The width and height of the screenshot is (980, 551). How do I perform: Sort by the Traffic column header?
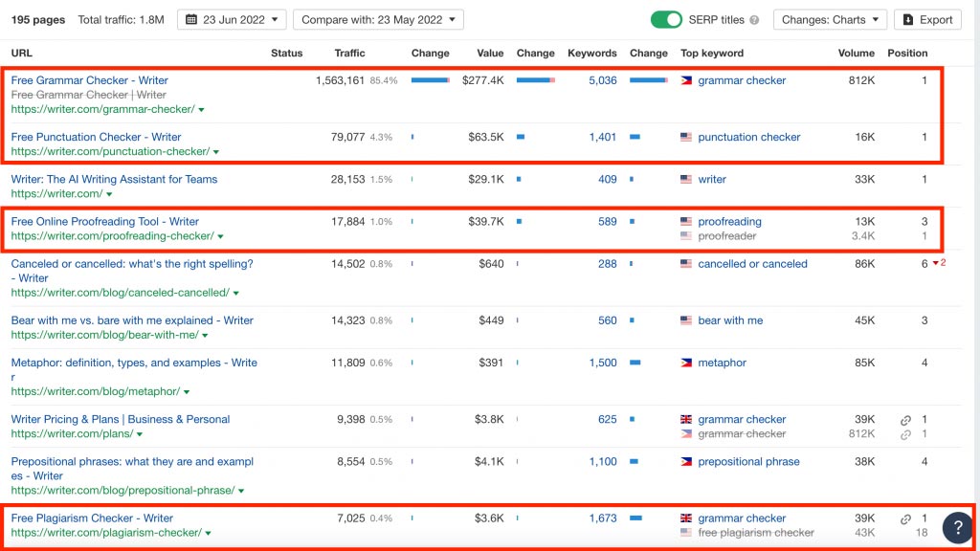349,54
